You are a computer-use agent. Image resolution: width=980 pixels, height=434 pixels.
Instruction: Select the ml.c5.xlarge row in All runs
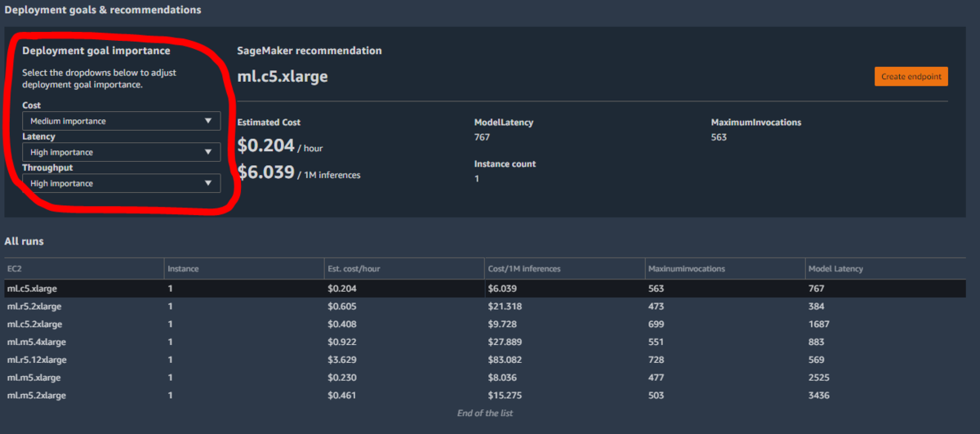click(485, 289)
